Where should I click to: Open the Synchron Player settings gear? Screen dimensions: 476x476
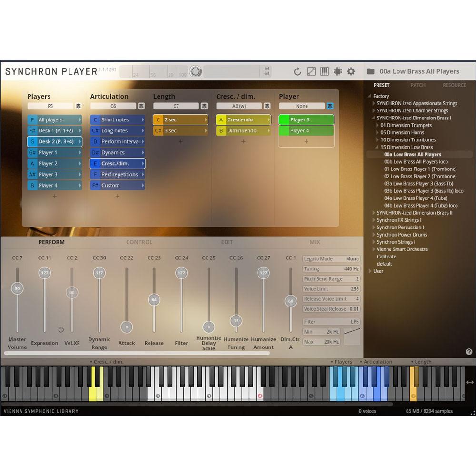click(x=351, y=71)
